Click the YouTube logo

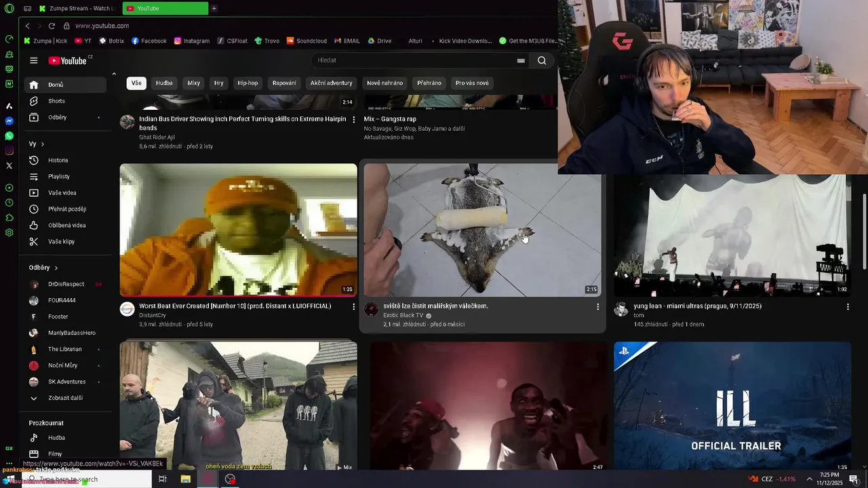67,61
